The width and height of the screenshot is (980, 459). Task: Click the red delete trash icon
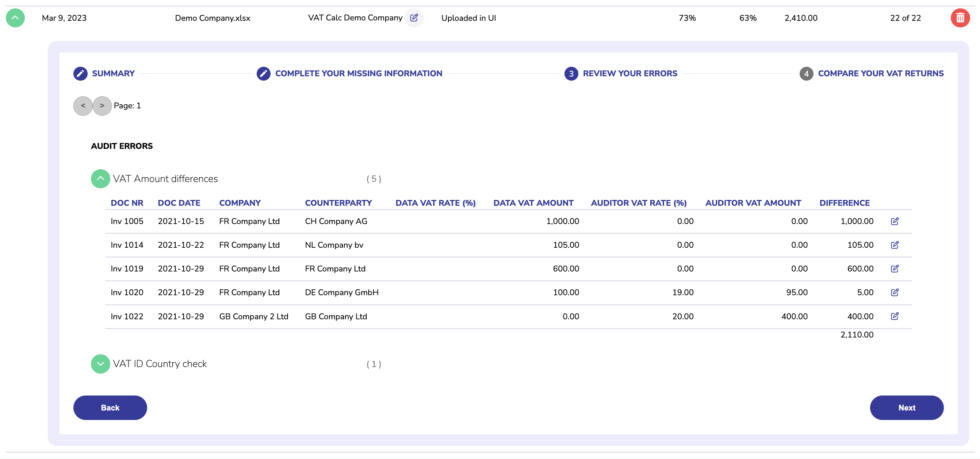coord(960,18)
